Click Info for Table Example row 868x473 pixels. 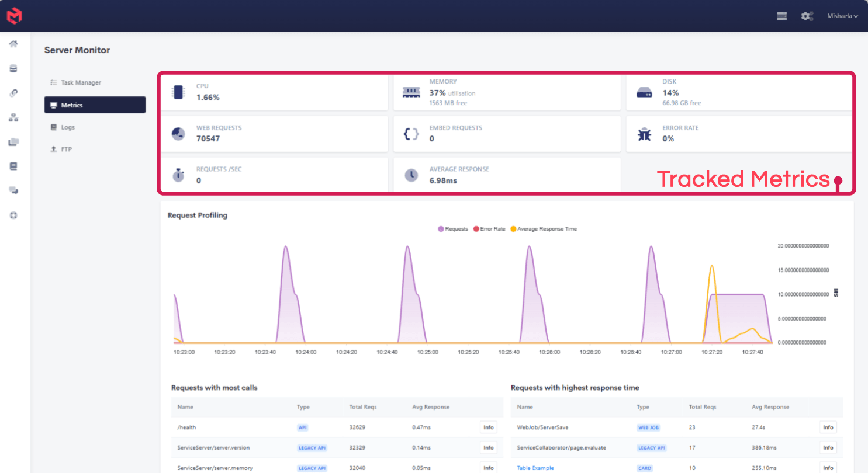(828, 468)
